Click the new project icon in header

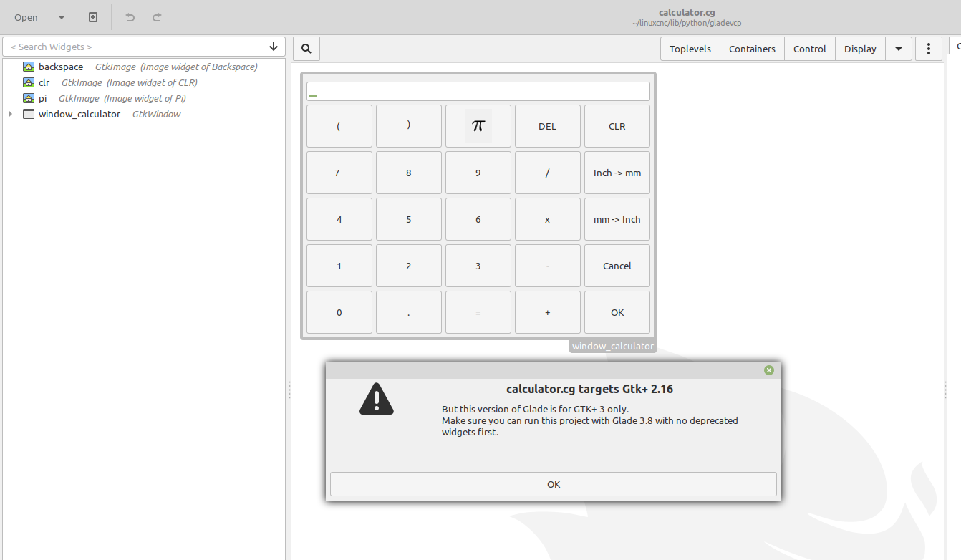(x=93, y=17)
